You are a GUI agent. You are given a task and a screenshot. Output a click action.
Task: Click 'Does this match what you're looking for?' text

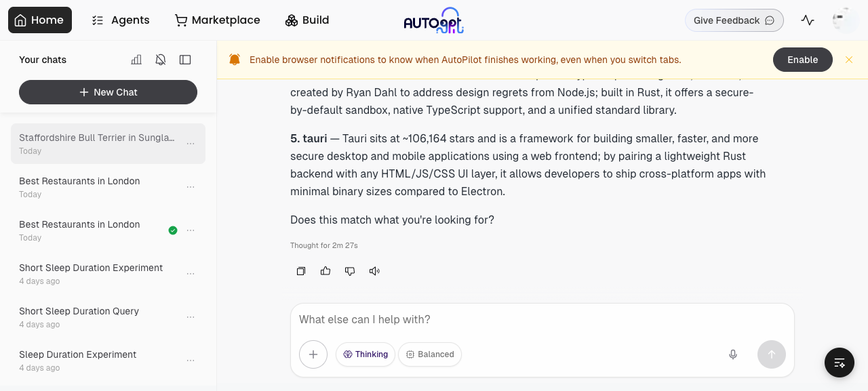392,220
